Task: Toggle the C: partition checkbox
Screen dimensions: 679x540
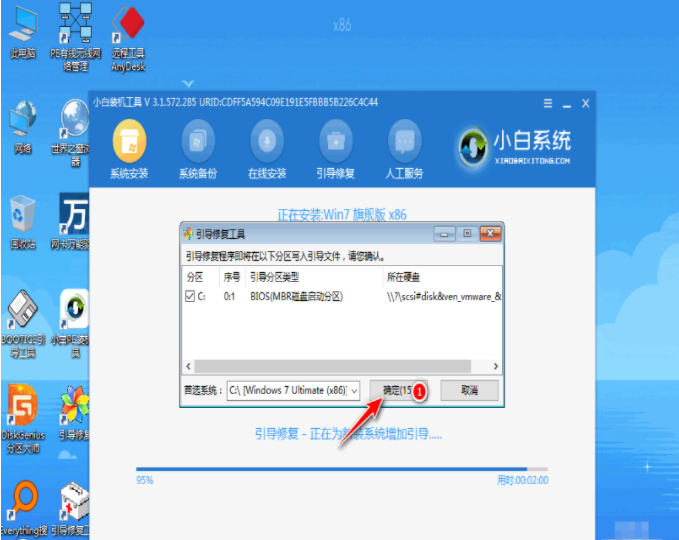Action: [189, 296]
